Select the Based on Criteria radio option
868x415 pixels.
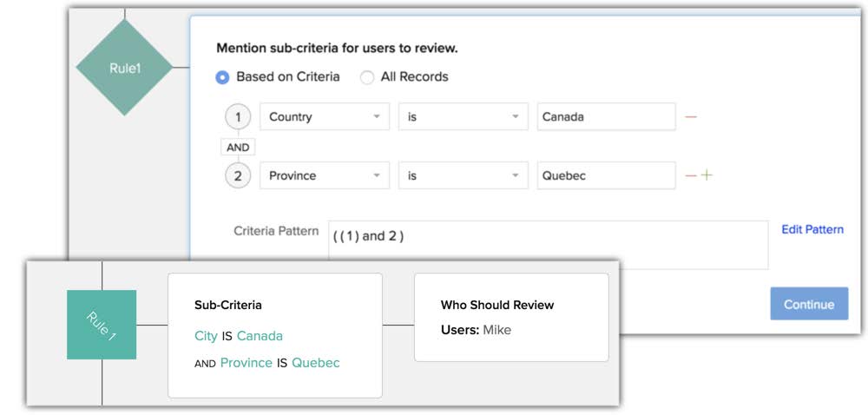point(223,77)
